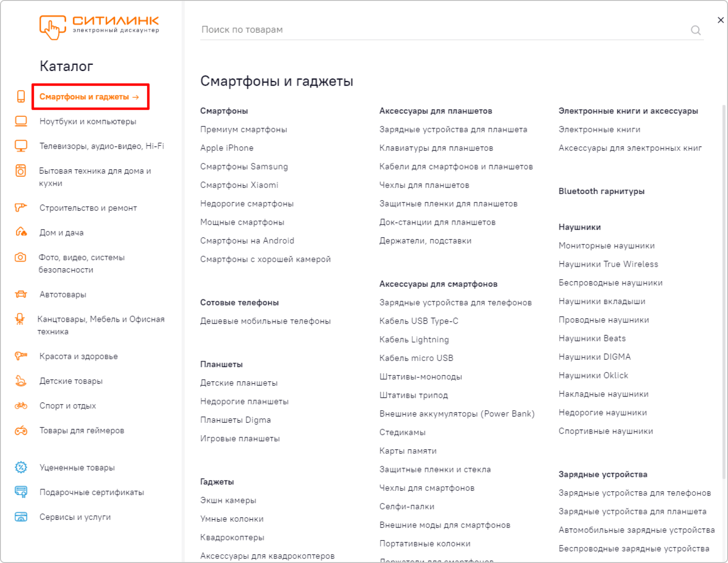728x563 pixels.
Task: Click the Планшеты section heading
Action: coord(222,364)
